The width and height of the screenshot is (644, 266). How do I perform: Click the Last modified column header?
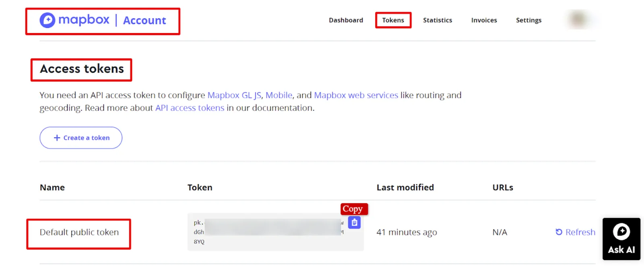coord(405,187)
